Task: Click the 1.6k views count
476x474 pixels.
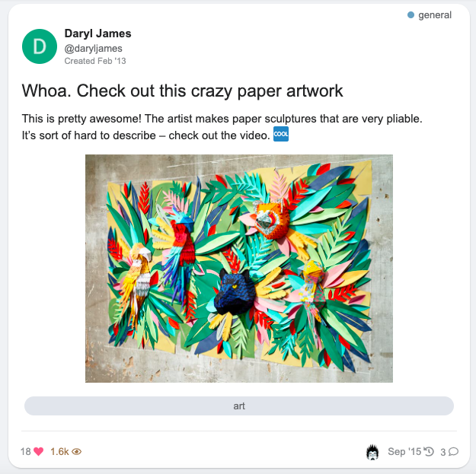Action: pos(59,452)
